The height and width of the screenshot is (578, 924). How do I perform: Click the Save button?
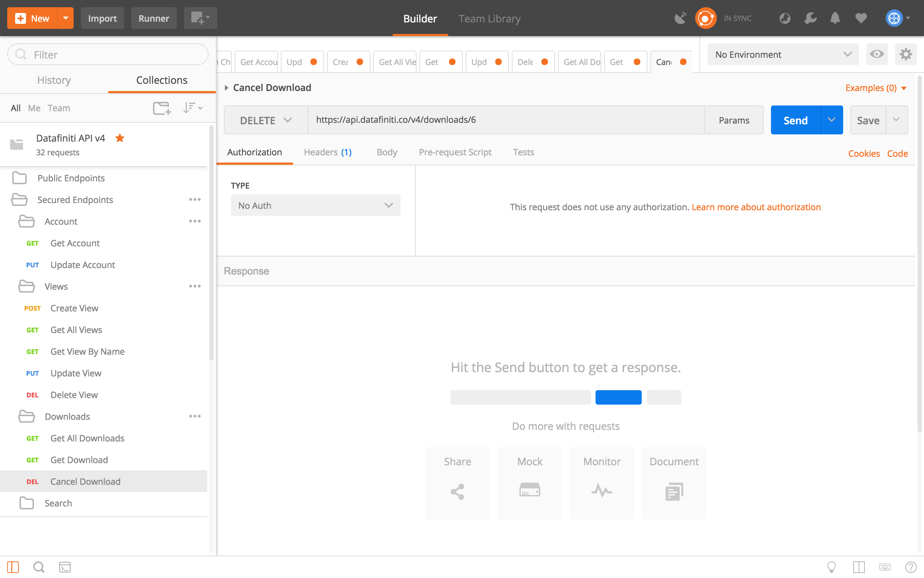click(868, 120)
